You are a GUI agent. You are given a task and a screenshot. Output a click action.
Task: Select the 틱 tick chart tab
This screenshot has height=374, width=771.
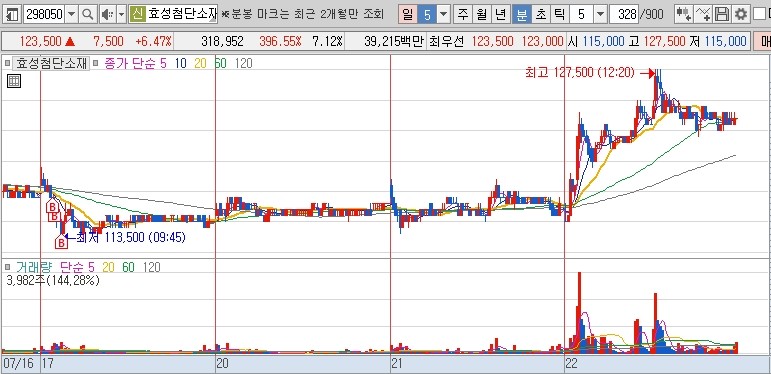[560, 15]
